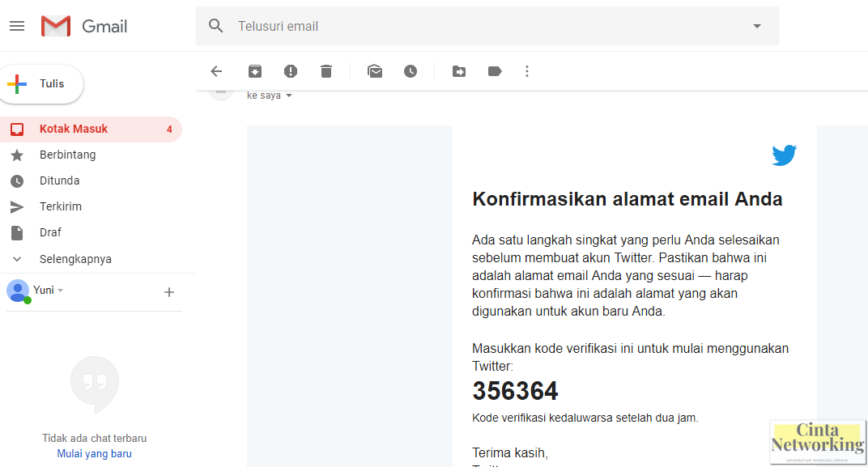Go back to inbox with arrow icon

point(216,71)
